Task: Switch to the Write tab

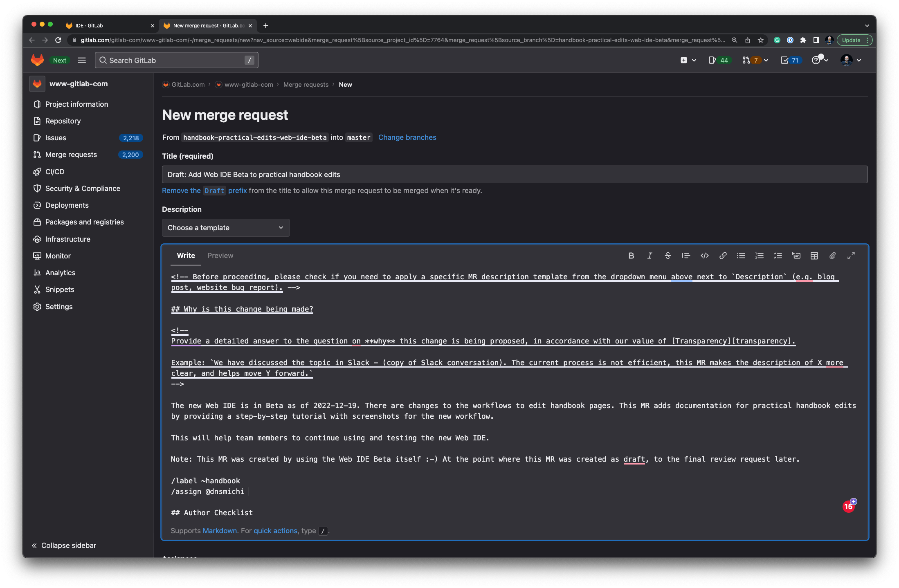Action: 186,255
